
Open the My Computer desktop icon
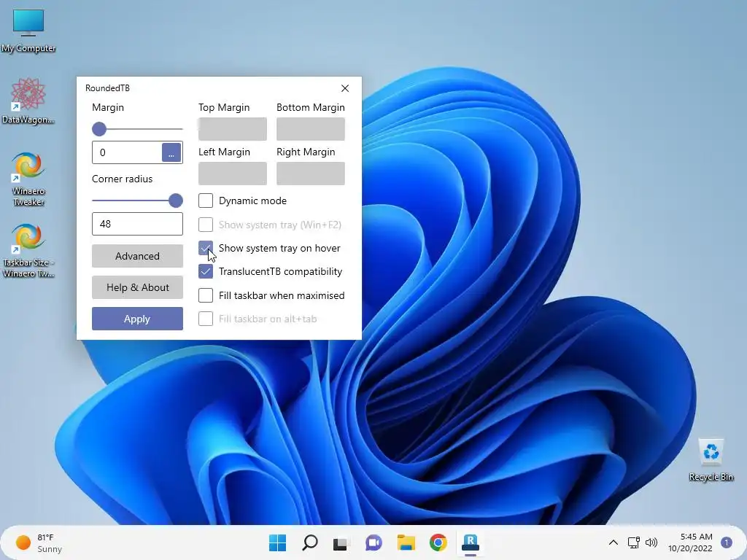pos(28,29)
